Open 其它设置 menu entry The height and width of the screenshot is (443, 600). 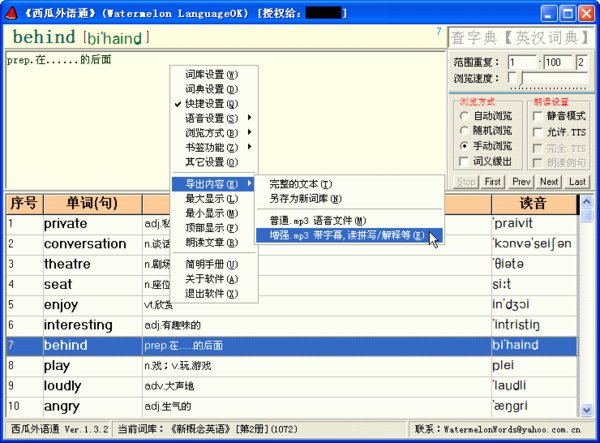[214, 162]
